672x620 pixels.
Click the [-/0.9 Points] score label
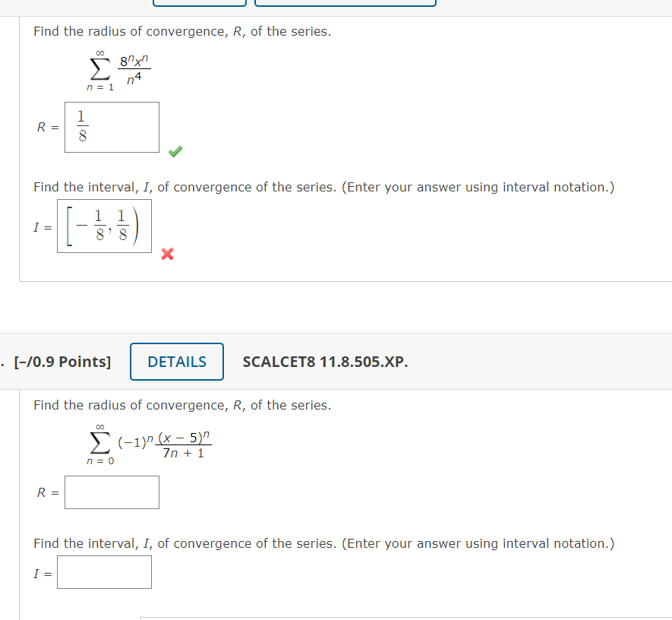61,362
